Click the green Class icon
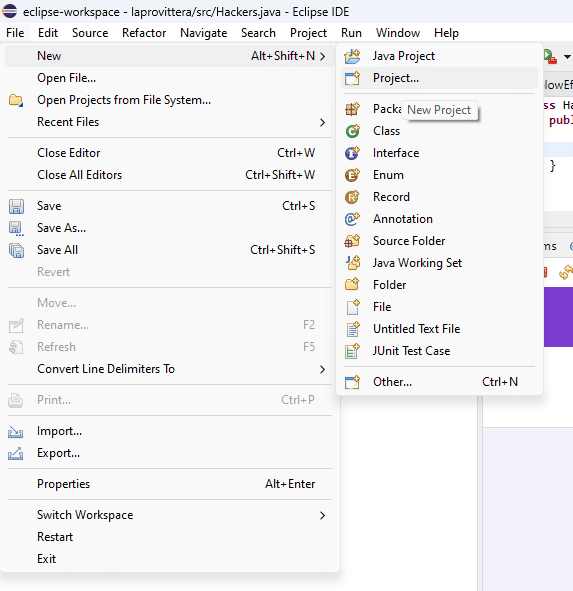 coord(352,131)
